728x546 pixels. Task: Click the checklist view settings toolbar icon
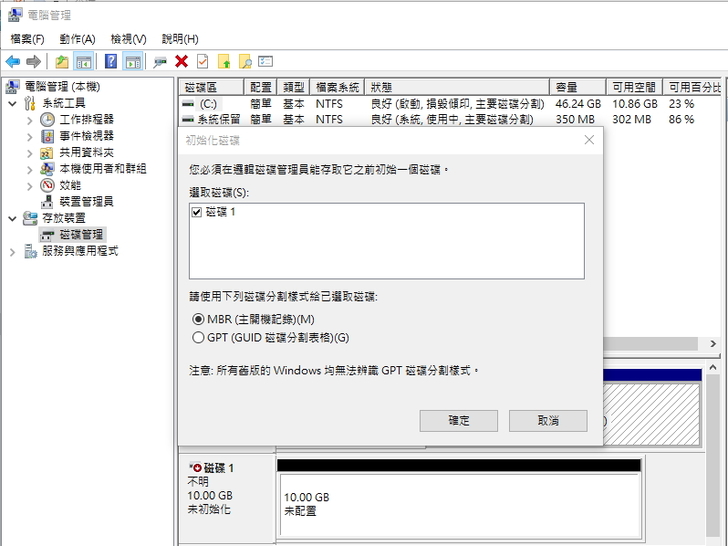pos(266,61)
